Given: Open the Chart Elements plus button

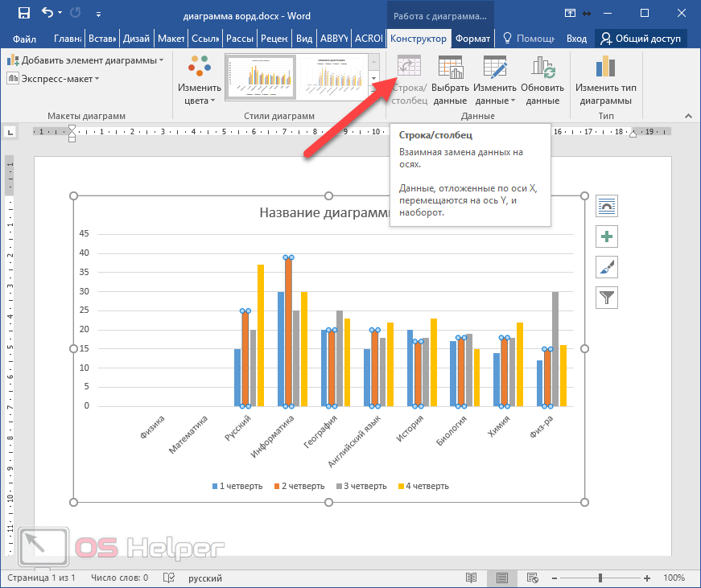Looking at the screenshot, I should (606, 236).
